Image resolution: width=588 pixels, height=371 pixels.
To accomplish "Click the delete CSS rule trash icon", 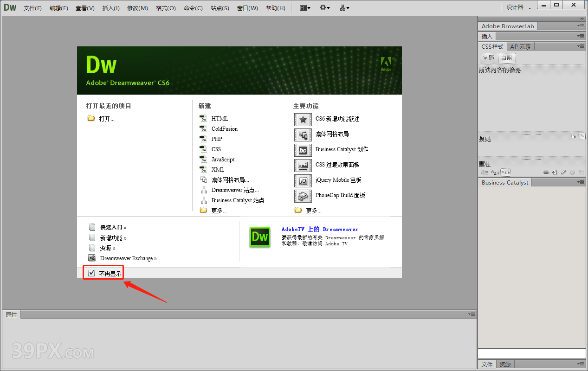I will [581, 172].
